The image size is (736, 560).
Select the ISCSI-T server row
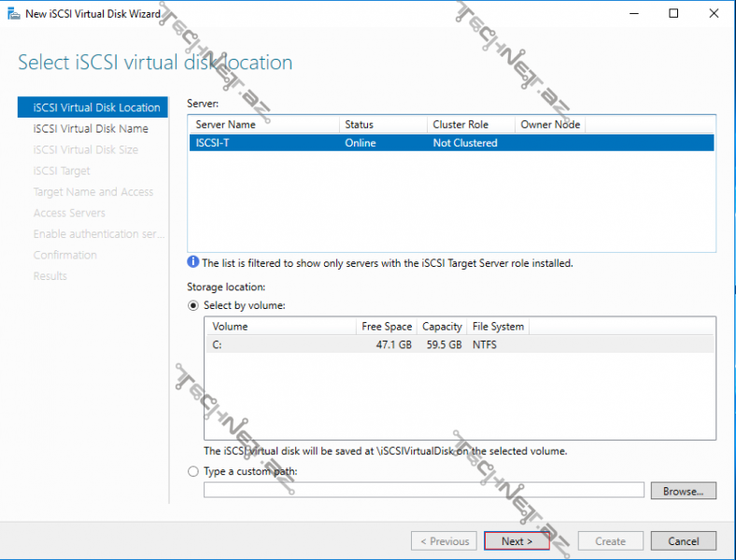(x=450, y=143)
